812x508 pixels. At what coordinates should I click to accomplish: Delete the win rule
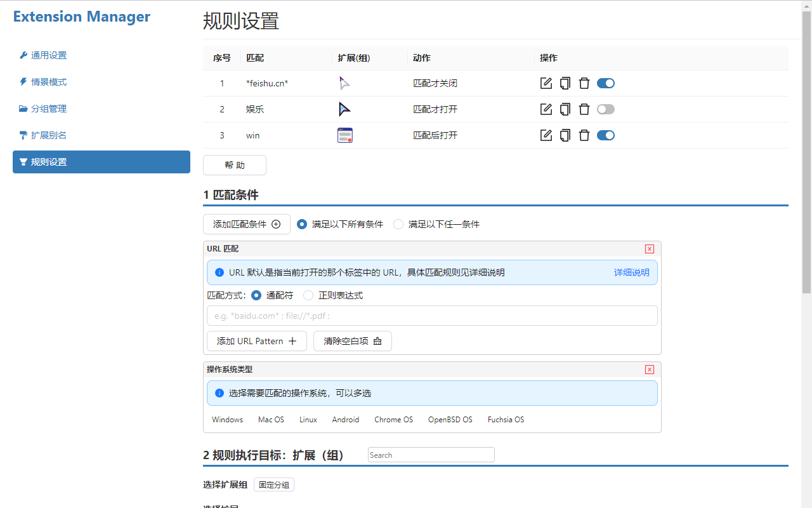pyautogui.click(x=584, y=135)
